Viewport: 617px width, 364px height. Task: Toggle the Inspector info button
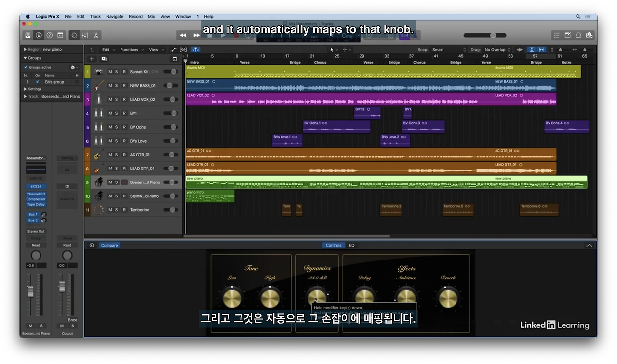pos(39,35)
